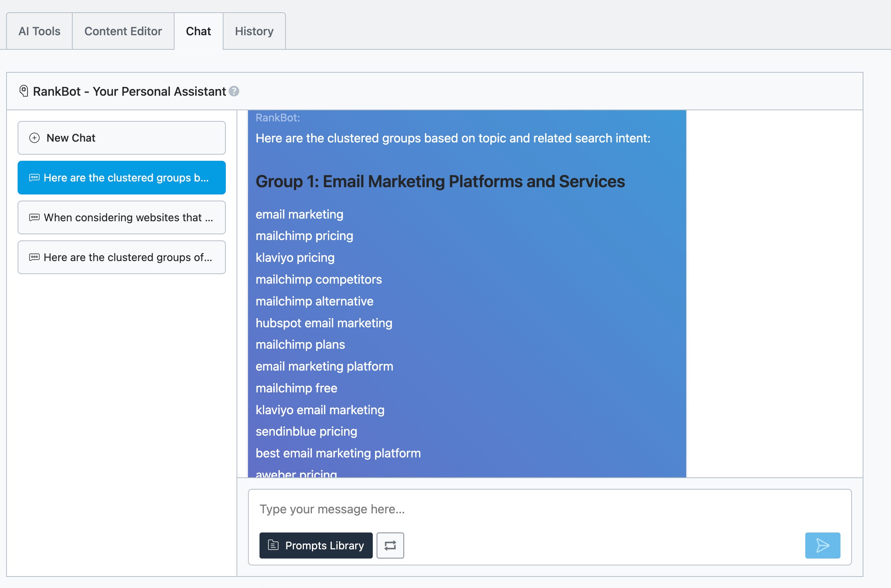Click the 'sendinblue pricing' keyword

tap(306, 431)
